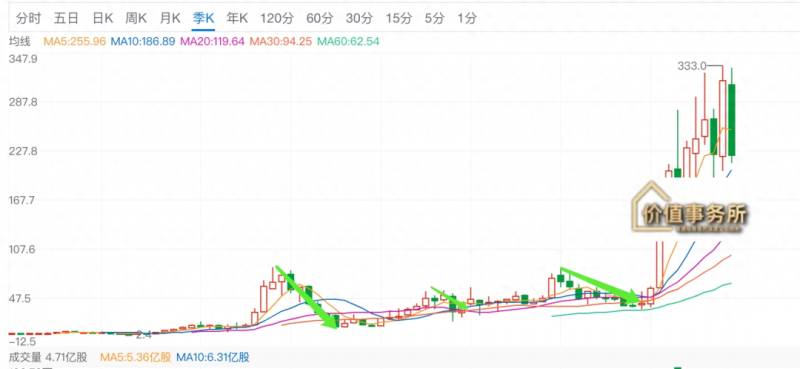Select the 日K tab

[103, 18]
